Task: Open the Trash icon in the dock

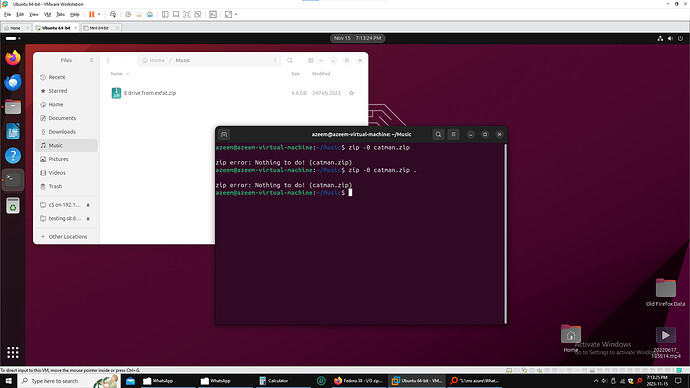Action: point(13,205)
